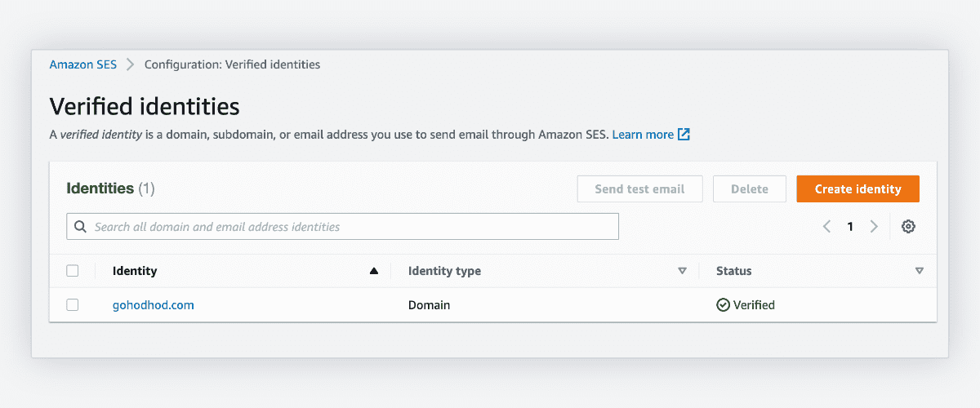The height and width of the screenshot is (408, 980).
Task: Click breadcrumb chevron after Amazon SES
Action: click(x=131, y=64)
